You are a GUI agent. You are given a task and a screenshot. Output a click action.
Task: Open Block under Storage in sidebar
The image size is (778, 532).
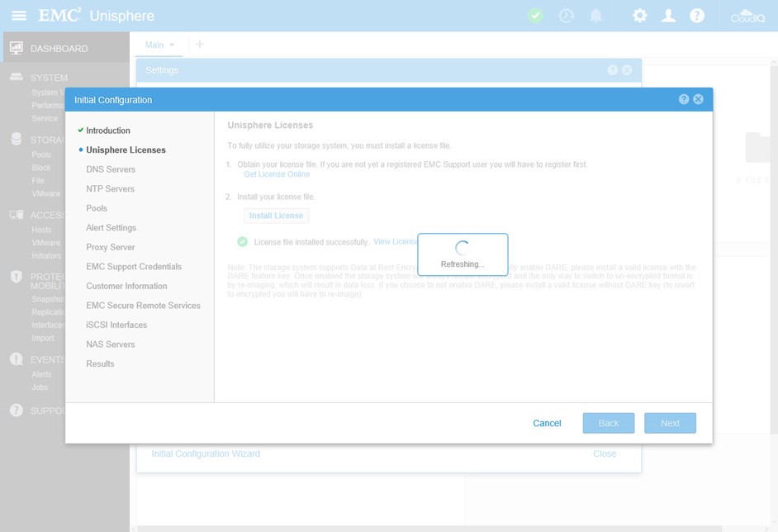[41, 167]
